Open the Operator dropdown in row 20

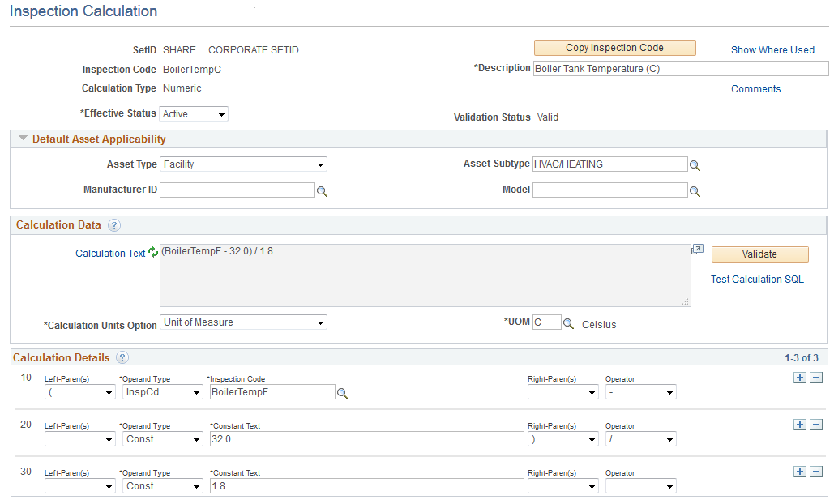(640, 438)
